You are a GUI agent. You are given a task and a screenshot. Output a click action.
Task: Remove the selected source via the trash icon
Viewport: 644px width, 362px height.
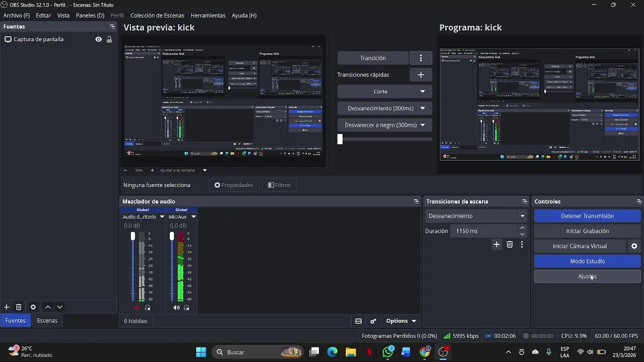(x=19, y=307)
